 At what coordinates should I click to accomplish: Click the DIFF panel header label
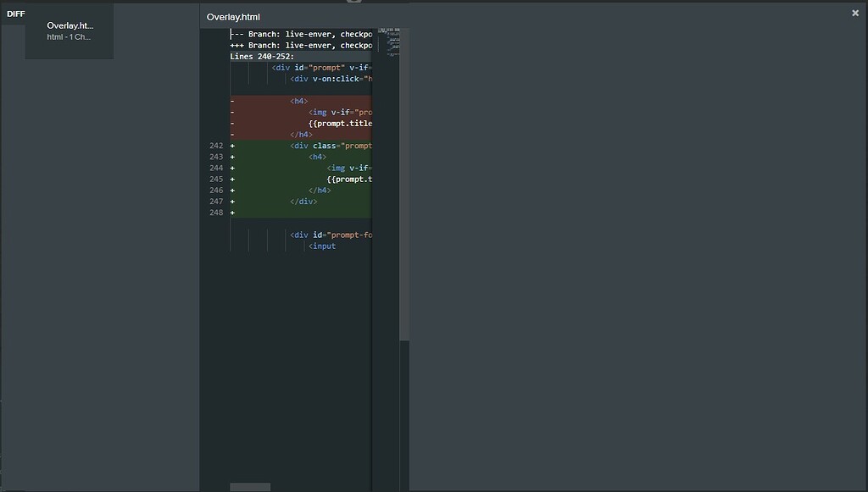coord(15,14)
